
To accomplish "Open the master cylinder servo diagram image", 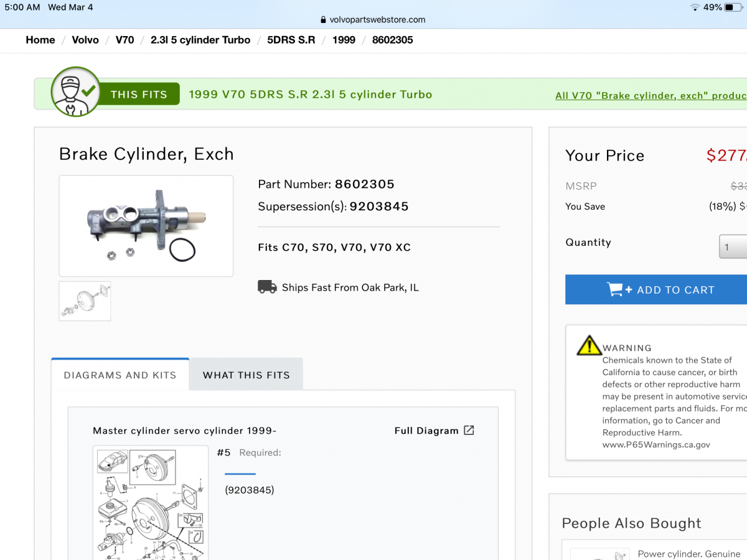I will click(151, 503).
